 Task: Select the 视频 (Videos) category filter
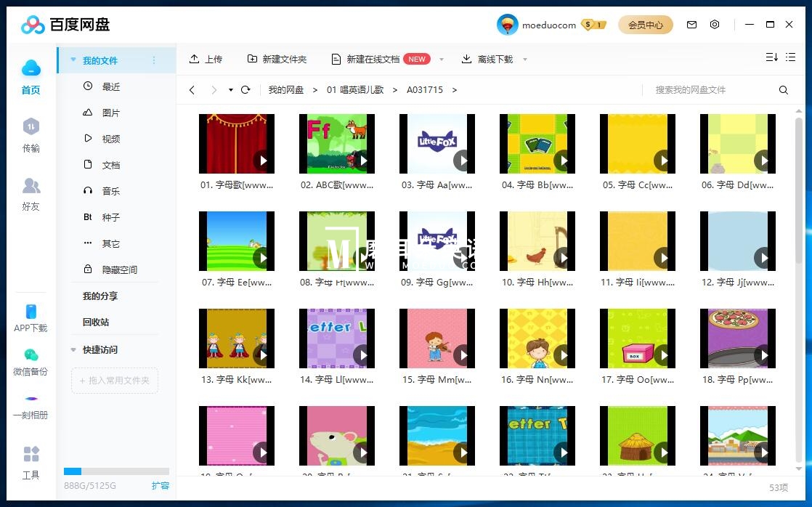click(110, 138)
